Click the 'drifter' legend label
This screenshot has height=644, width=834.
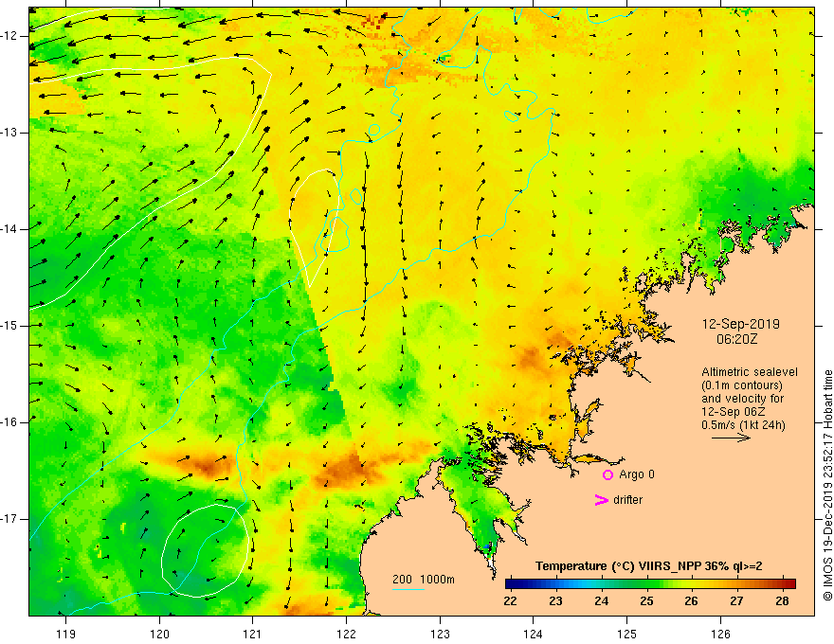[x=627, y=500]
